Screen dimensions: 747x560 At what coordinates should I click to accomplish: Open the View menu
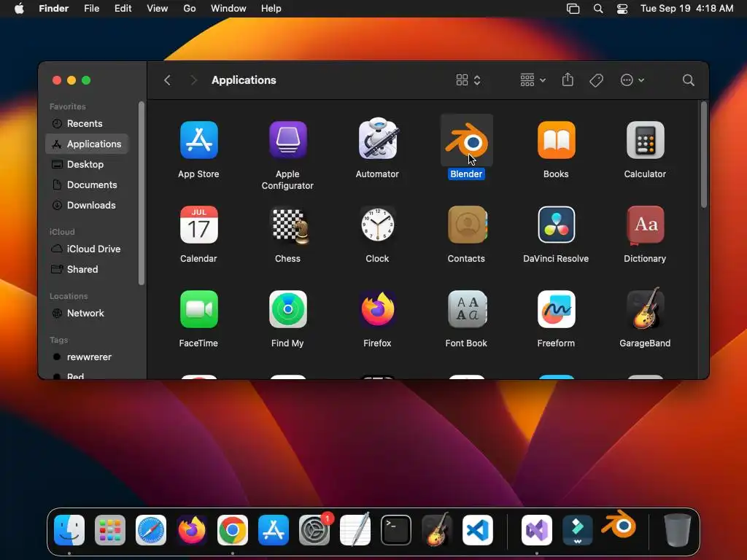point(158,9)
